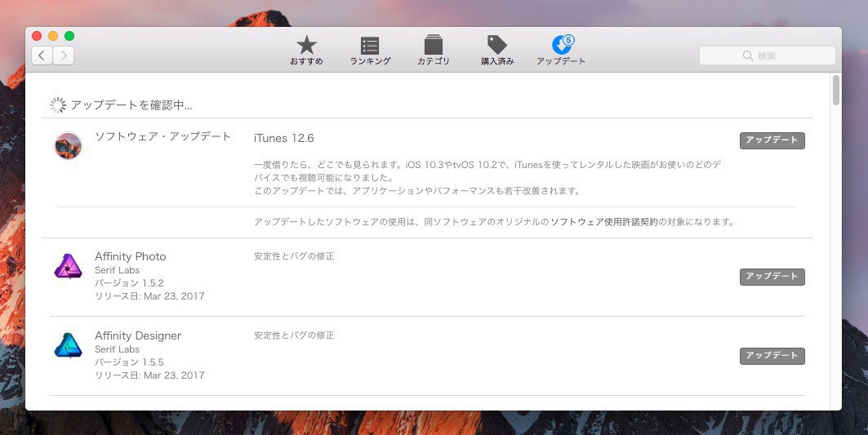Open the ソフトウェア使用許諾契約 link
868x435 pixels.
pos(604,222)
